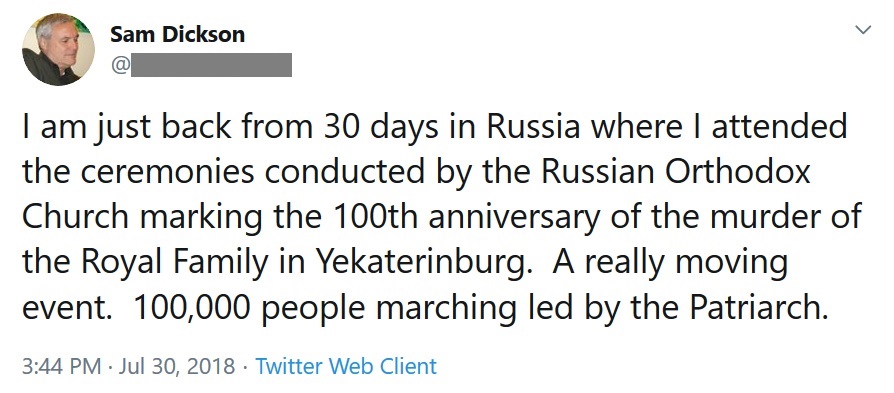Click Sam Dickson's profile avatar photo

[58, 50]
